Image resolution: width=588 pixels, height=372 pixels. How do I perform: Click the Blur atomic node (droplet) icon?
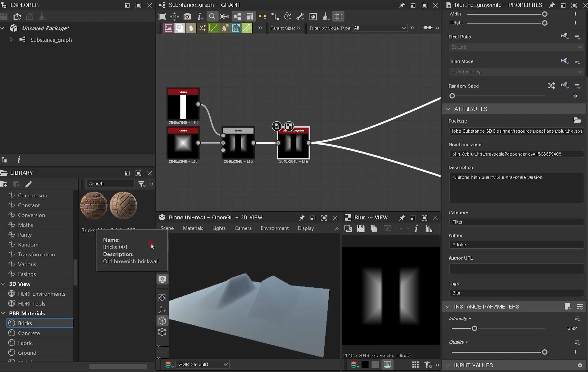pyautogui.click(x=191, y=28)
